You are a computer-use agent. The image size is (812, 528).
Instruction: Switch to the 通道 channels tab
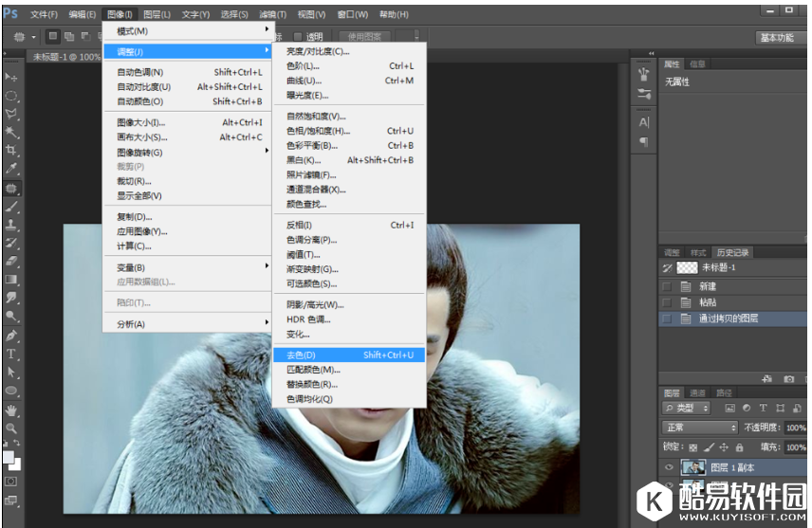click(x=697, y=392)
